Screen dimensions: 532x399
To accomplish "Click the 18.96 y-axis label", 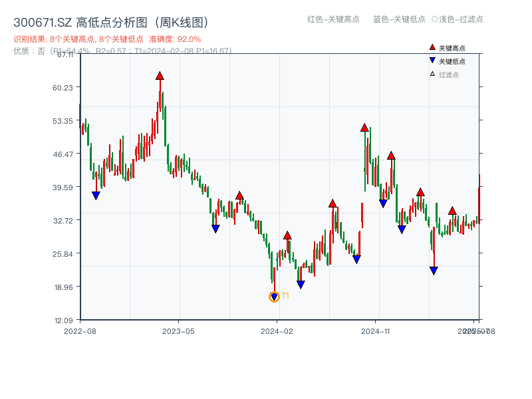I will (63, 287).
